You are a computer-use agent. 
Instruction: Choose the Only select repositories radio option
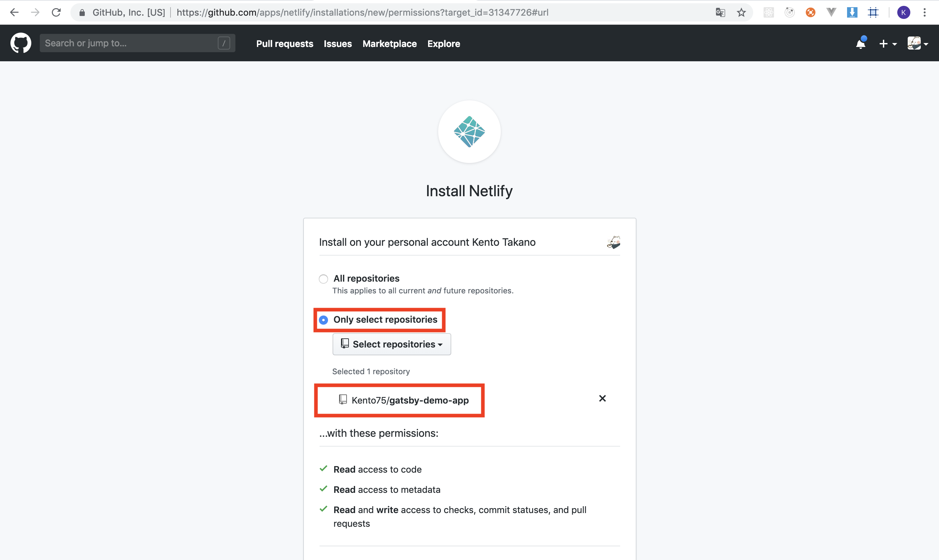tap(323, 320)
